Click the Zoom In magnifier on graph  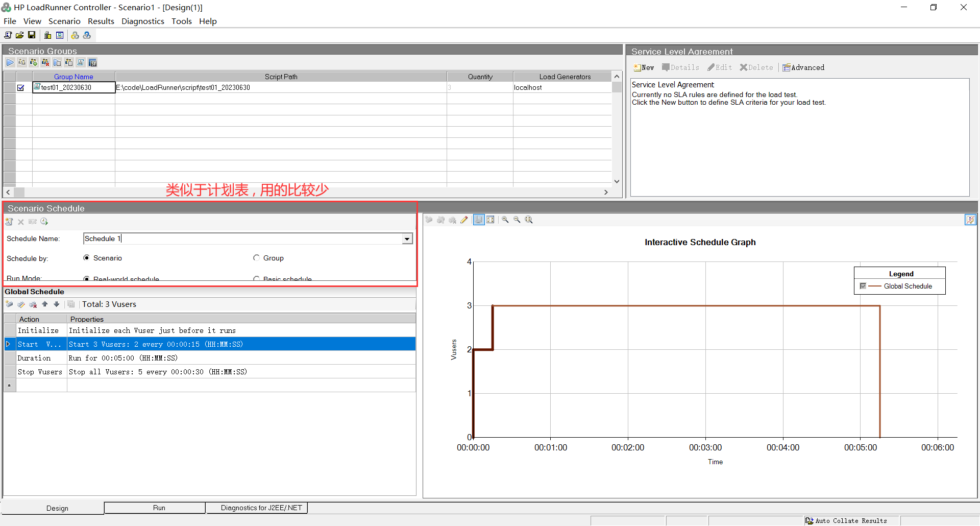(505, 220)
